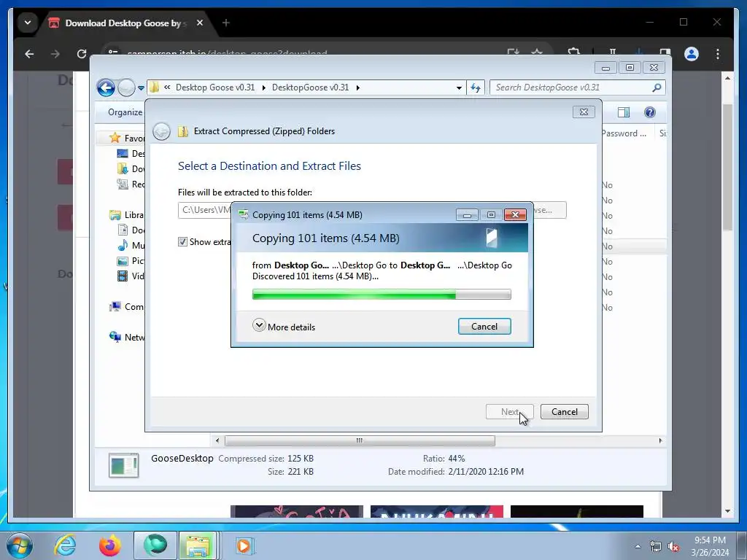The image size is (747, 560).
Task: Open the Chrome tab search dropdown
Action: [x=28, y=23]
